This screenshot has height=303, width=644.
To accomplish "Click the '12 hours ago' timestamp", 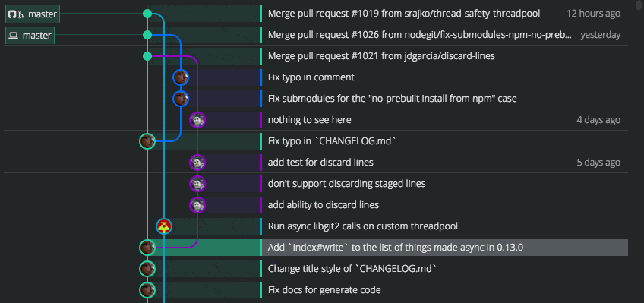I will (x=593, y=14).
